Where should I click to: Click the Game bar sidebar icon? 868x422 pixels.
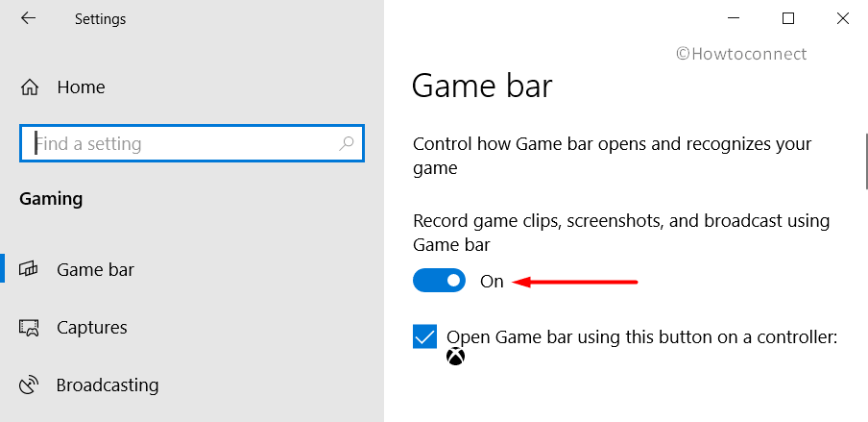click(28, 269)
